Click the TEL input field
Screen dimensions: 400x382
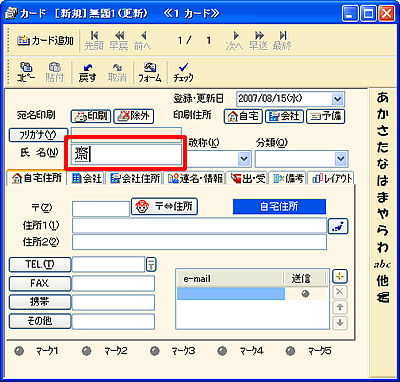tap(109, 265)
